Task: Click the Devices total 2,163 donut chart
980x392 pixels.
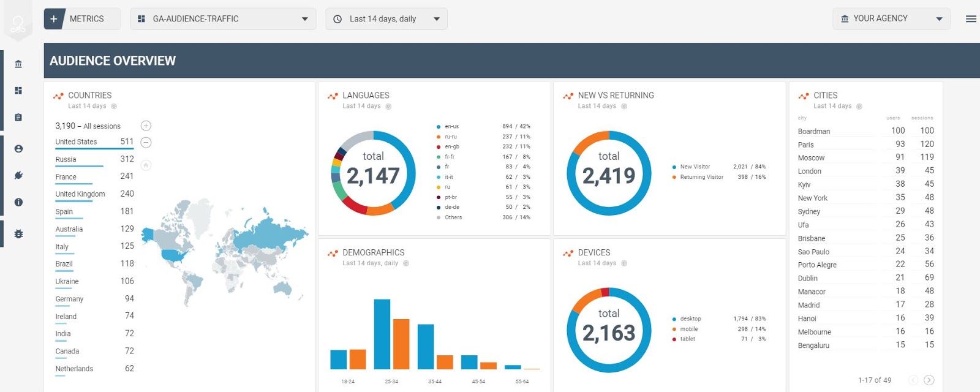Action: 609,330
